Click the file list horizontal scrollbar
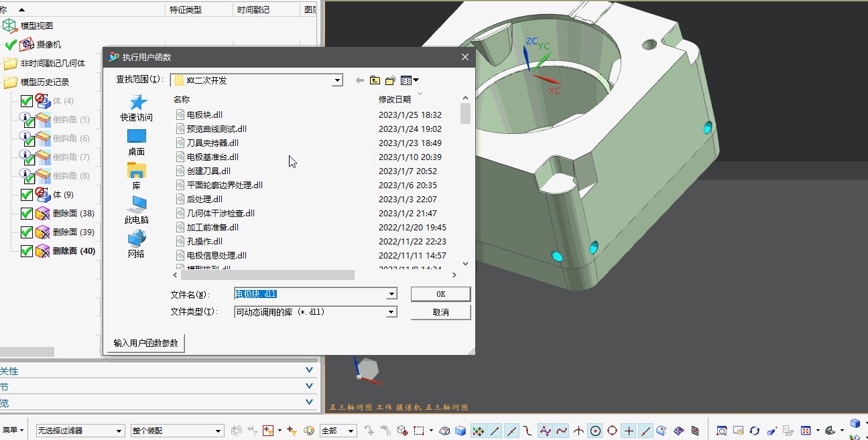Viewport: 868px width, 440px height. (x=268, y=275)
